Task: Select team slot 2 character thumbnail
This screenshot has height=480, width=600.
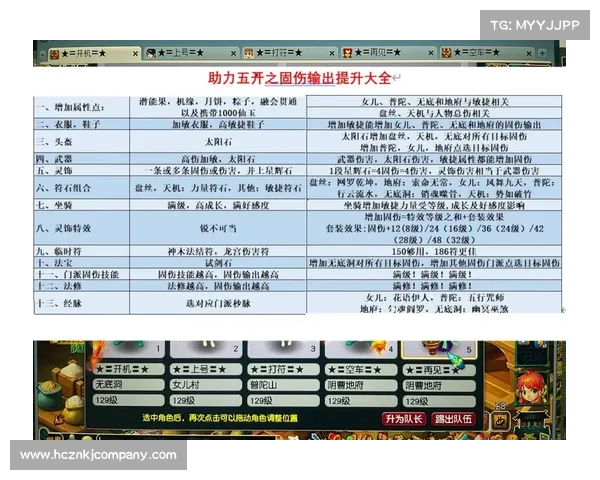Action: pyautogui.click(x=206, y=349)
